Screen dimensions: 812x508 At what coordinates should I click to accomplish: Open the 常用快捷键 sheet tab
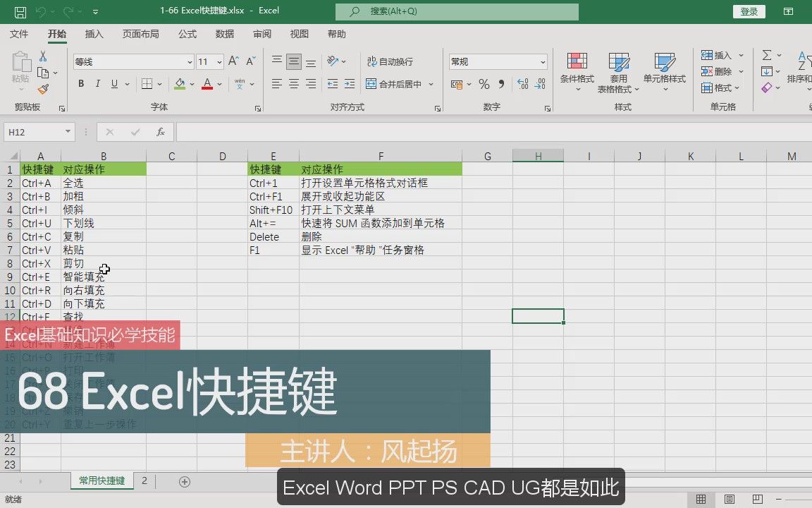pyautogui.click(x=102, y=480)
